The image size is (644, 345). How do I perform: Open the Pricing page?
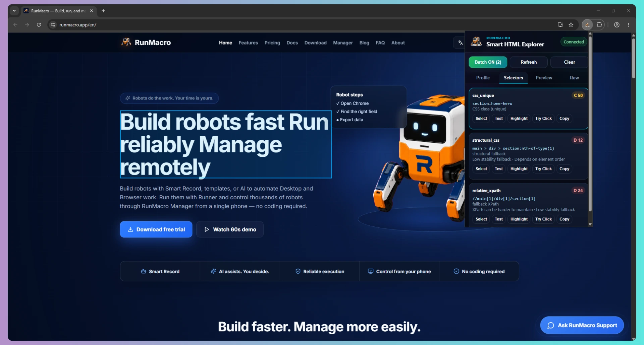[272, 43]
